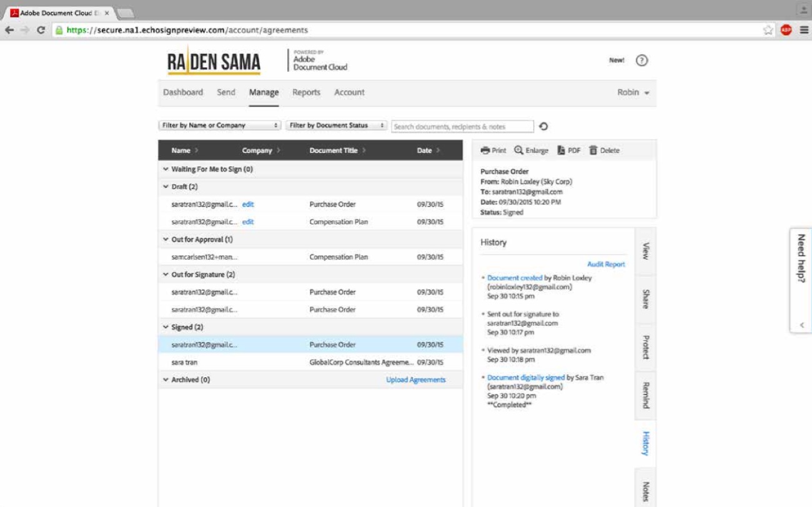Select the sara tran agreement row
The width and height of the screenshot is (812, 507).
point(310,362)
